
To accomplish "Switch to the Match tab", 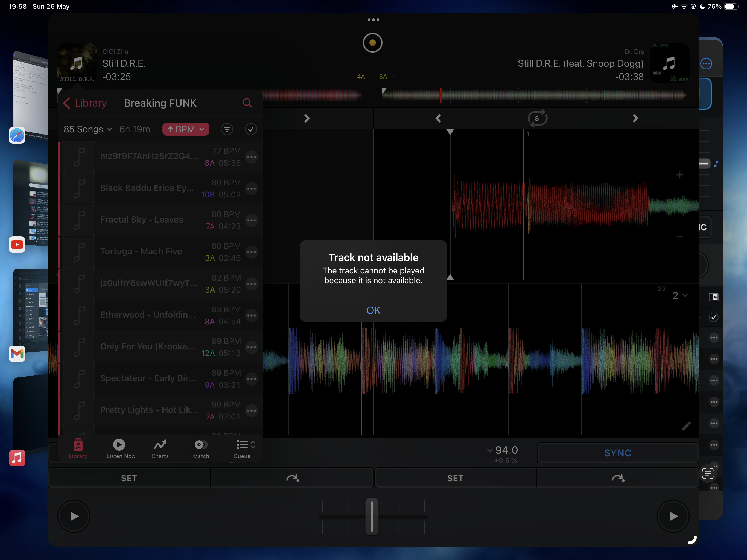I will 201,449.
